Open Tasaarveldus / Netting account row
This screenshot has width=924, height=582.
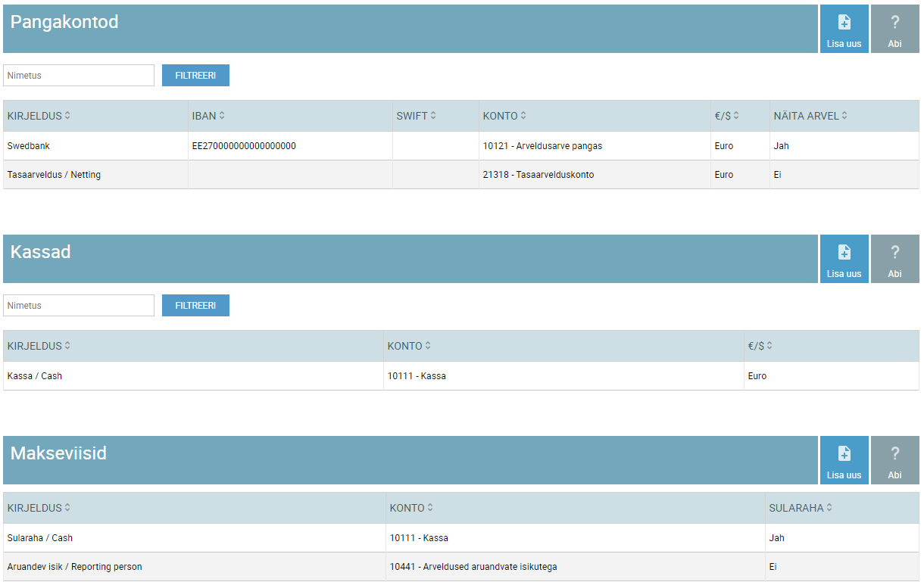pyautogui.click(x=54, y=175)
